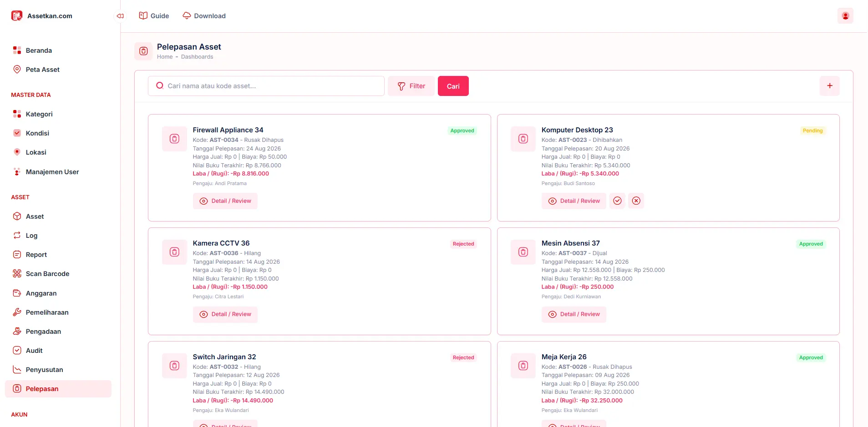Click the Mesin Absensi 37 card icon

(x=523, y=252)
